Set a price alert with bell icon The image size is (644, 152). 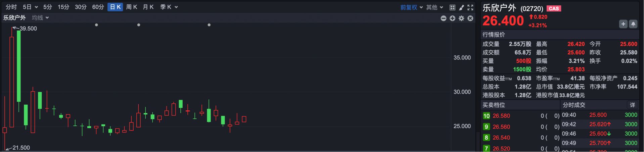pos(633,24)
